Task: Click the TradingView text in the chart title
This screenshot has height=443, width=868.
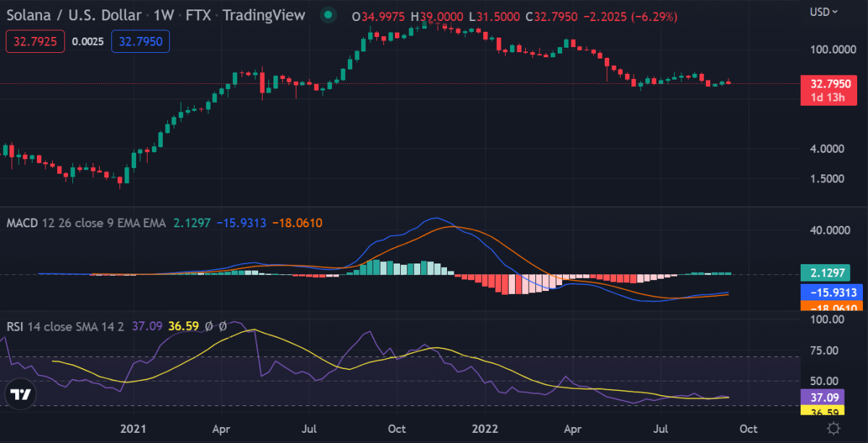Action: click(x=265, y=14)
